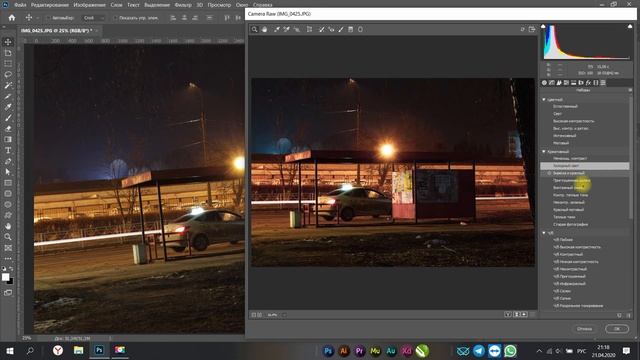Open the Basic panel tab in Camera Raw
Viewport: 640px width, 360px height.
click(x=544, y=83)
